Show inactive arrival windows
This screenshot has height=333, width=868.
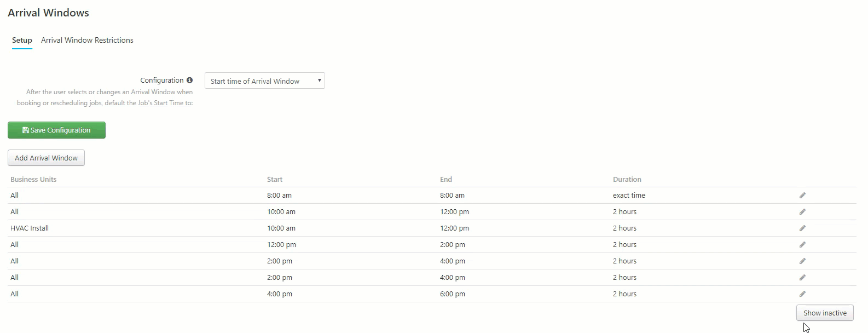(825, 313)
